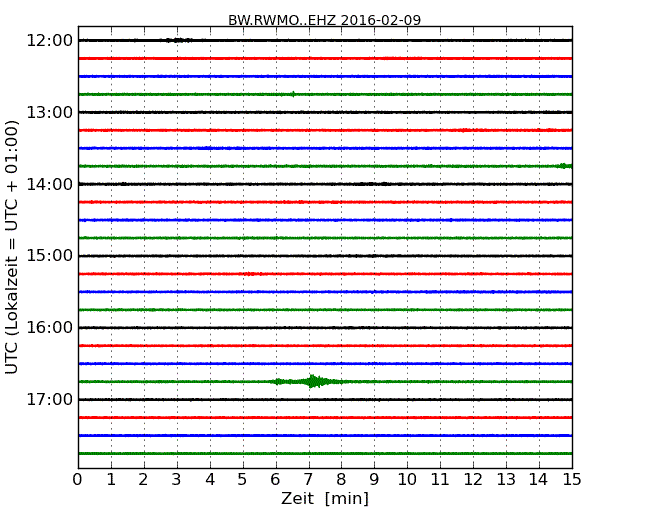Click the x-axis tick label 14

click(539, 480)
